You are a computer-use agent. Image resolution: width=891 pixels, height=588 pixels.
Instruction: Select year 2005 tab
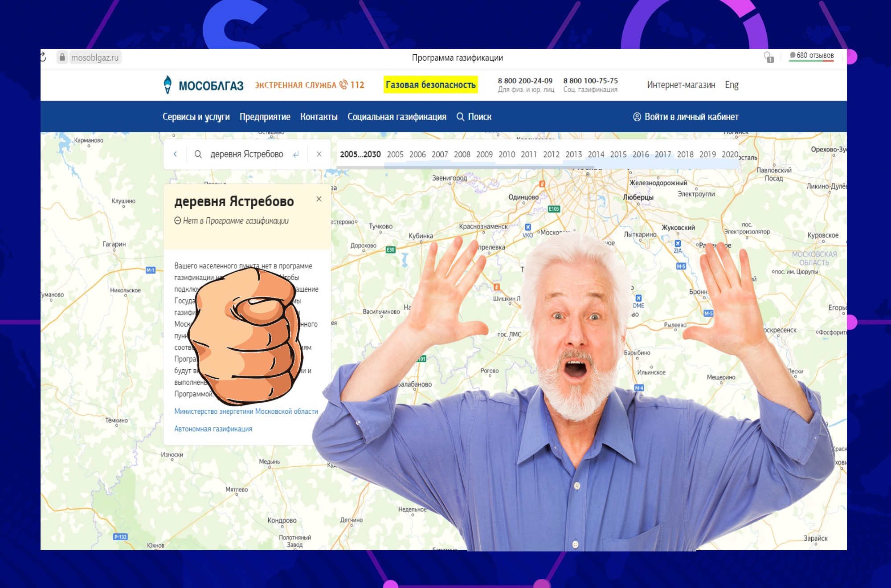(395, 154)
